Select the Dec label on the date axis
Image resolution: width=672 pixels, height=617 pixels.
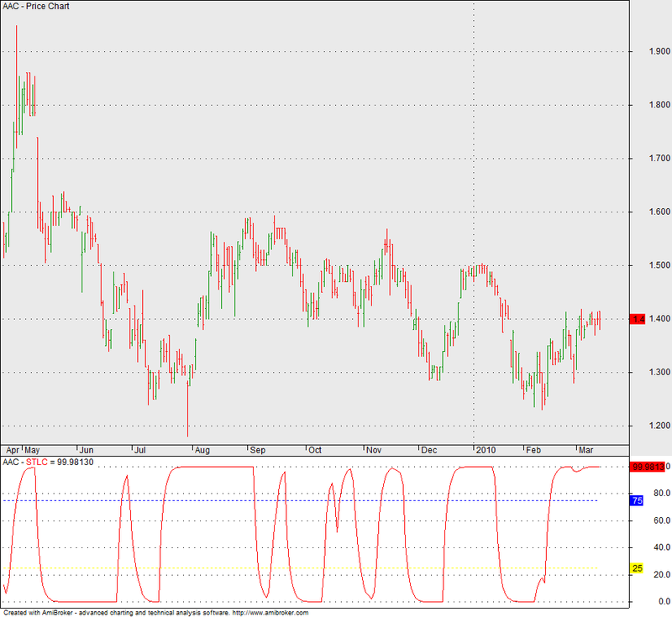pyautogui.click(x=429, y=450)
